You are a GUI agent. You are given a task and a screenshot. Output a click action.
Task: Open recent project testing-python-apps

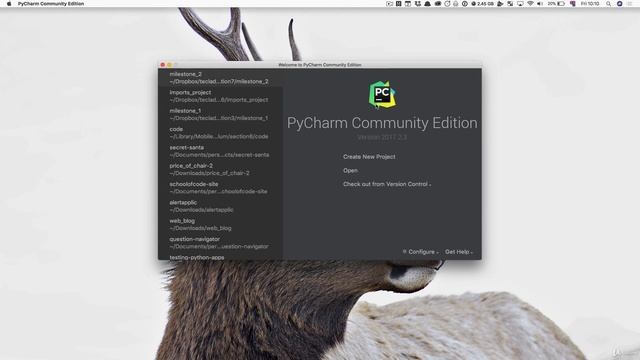coord(220,257)
